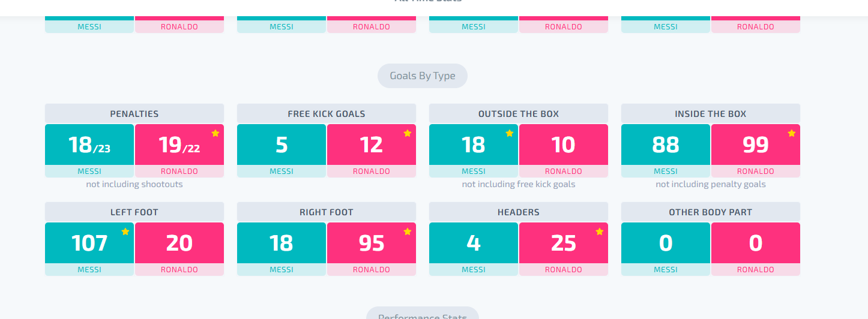
Task: Click the Penalties stat header
Action: (134, 113)
